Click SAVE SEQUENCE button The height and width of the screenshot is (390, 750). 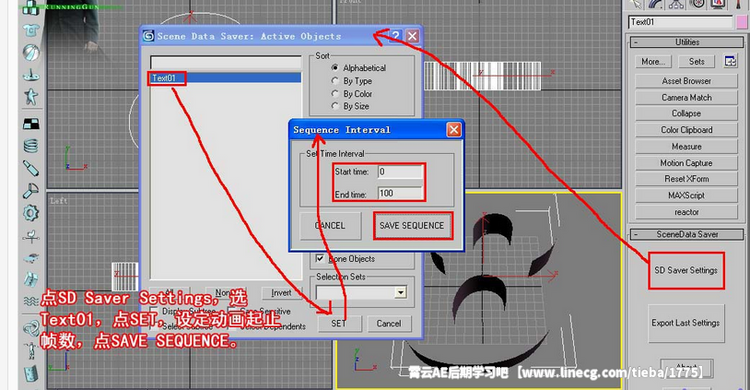point(412,225)
